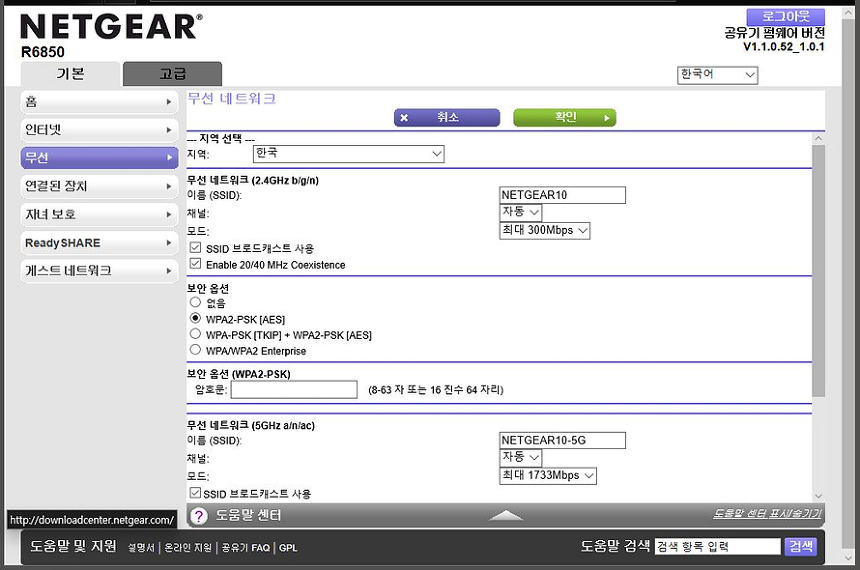Open the 지역 region dropdown
860x570 pixels.
(349, 154)
